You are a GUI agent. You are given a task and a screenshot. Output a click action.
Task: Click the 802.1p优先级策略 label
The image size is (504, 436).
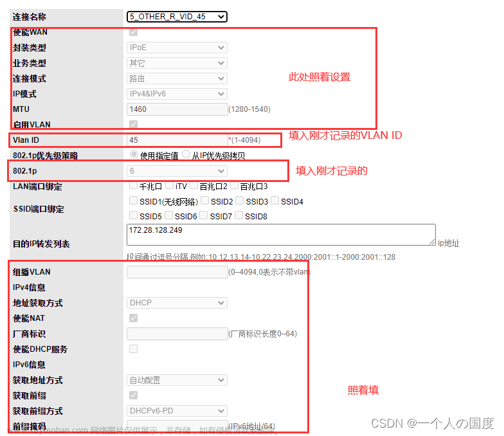[45, 156]
